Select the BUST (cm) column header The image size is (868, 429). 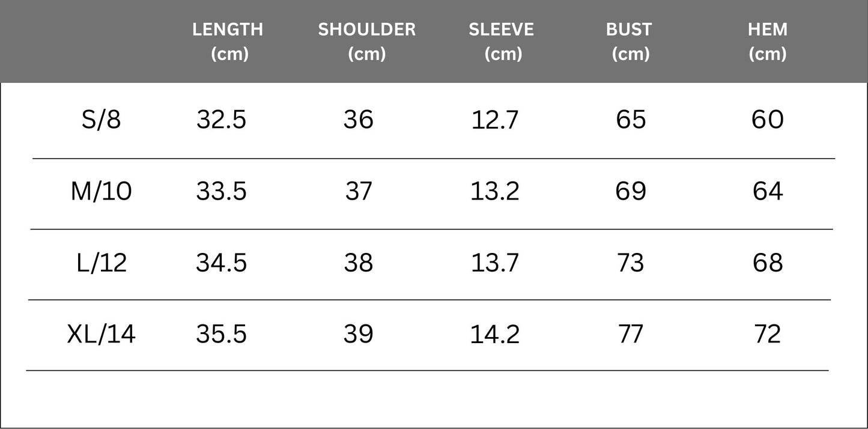point(630,41)
